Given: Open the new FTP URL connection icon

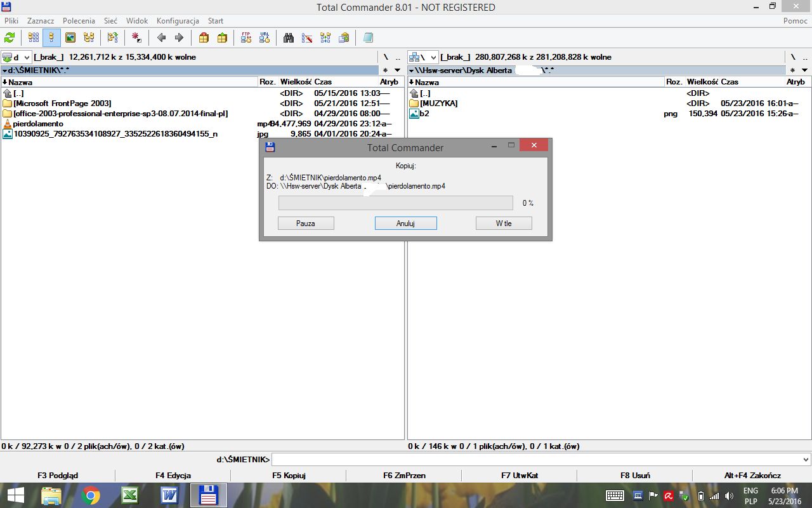Looking at the screenshot, I should (x=265, y=37).
